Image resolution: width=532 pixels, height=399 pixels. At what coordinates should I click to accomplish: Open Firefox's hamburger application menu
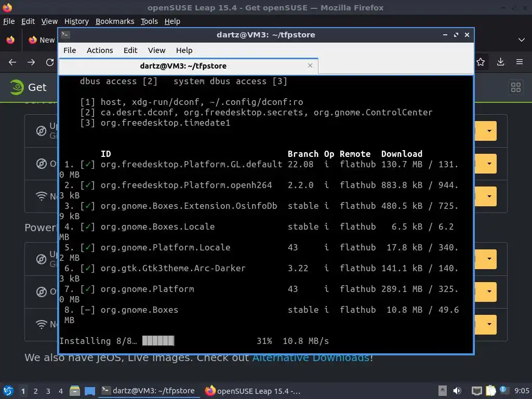pyautogui.click(x=520, y=62)
